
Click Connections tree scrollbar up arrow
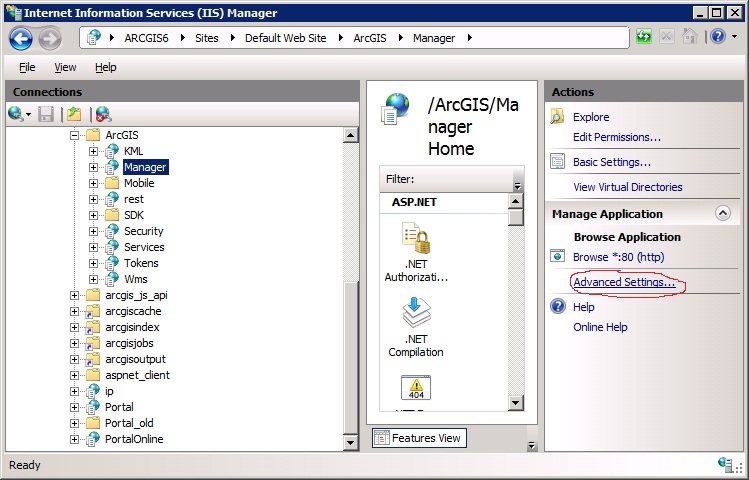351,135
